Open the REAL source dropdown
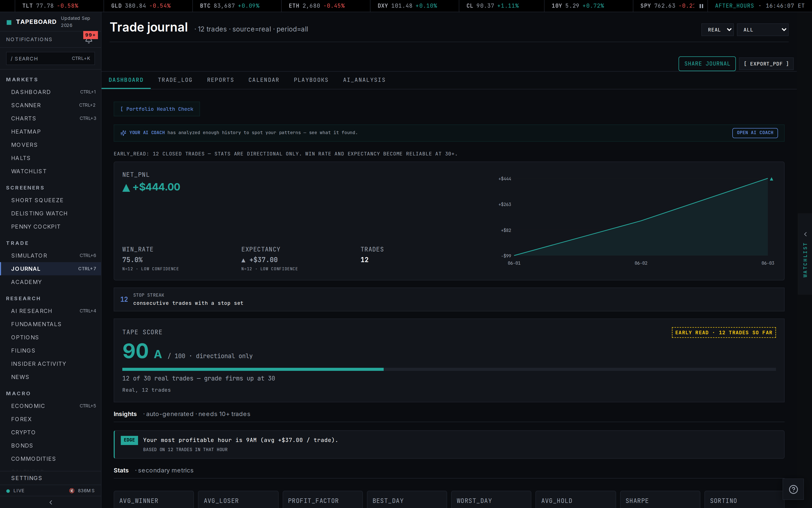Viewport: 812px width, 508px height. (717, 30)
